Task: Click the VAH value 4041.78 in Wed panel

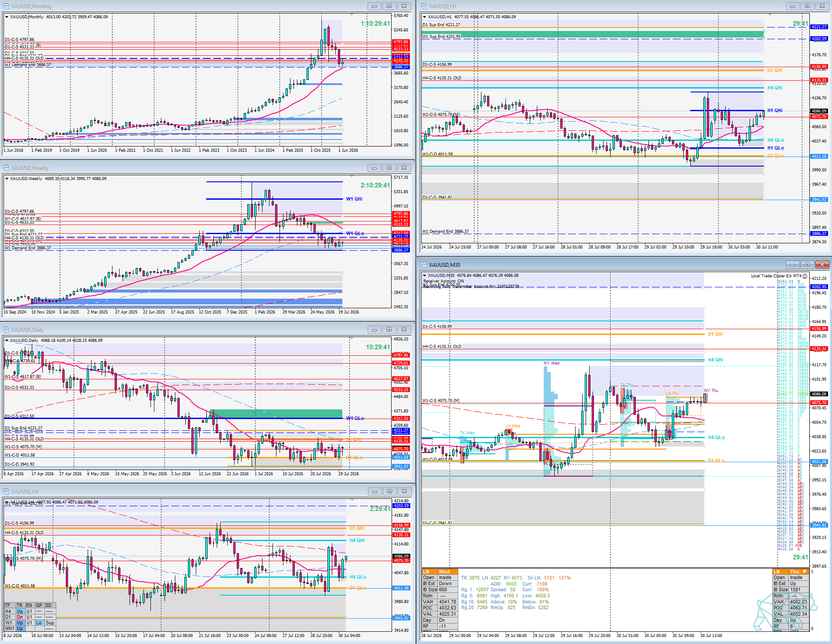Action: 447,602
